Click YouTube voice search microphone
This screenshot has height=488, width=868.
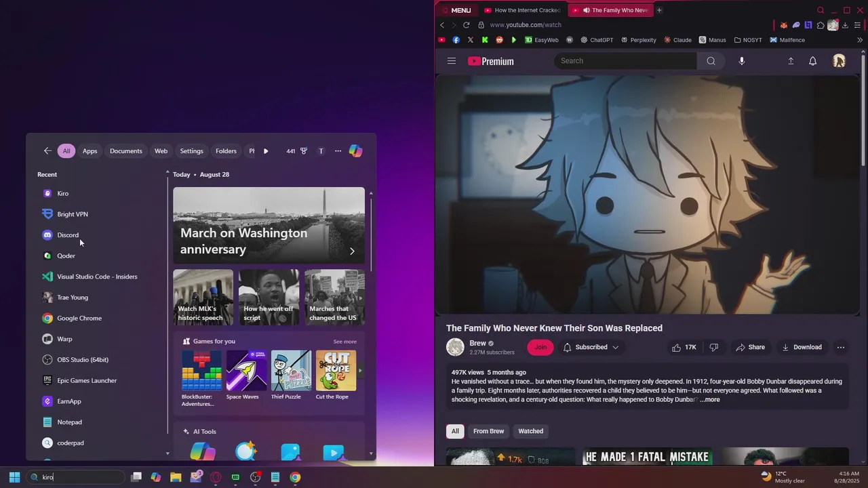click(x=741, y=61)
